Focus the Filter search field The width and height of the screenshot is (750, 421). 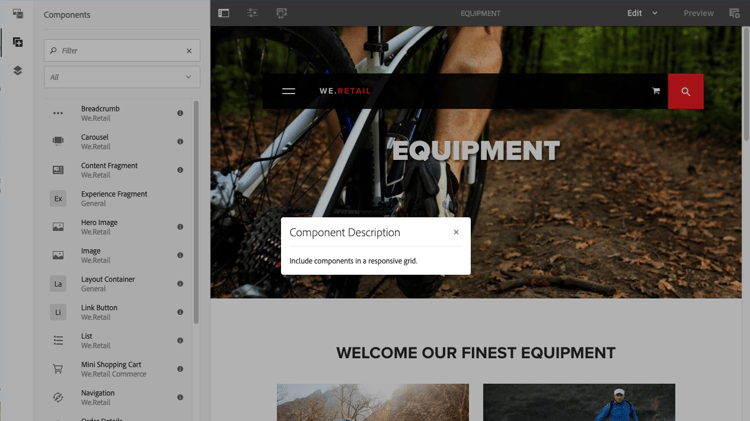[122, 50]
